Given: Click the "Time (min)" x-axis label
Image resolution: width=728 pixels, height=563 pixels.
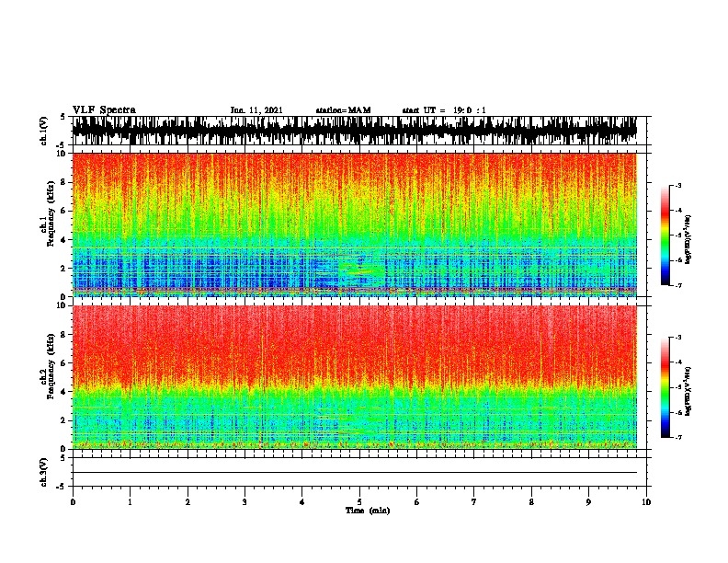Looking at the screenshot, I should pos(368,511).
